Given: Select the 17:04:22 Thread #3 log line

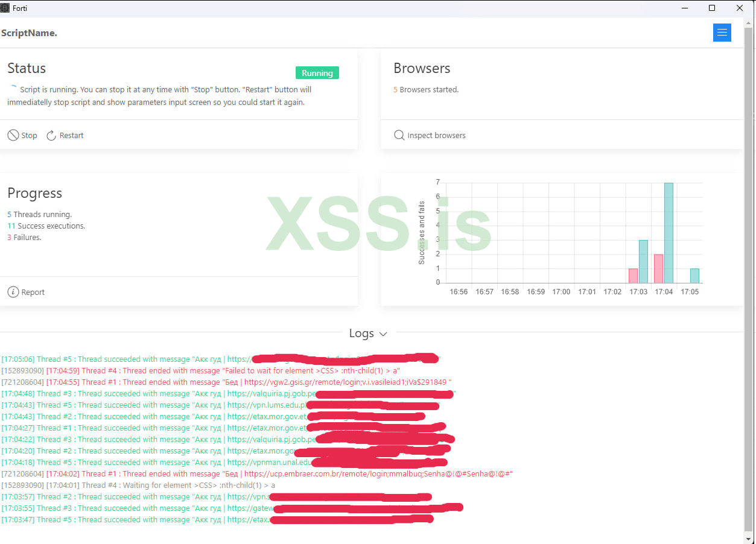Looking at the screenshot, I should [228, 439].
